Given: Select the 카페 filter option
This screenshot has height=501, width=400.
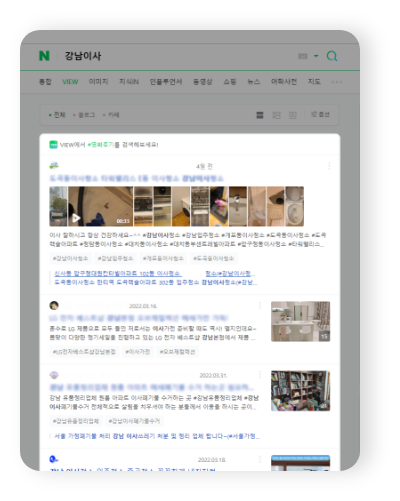Looking at the screenshot, I should (111, 115).
